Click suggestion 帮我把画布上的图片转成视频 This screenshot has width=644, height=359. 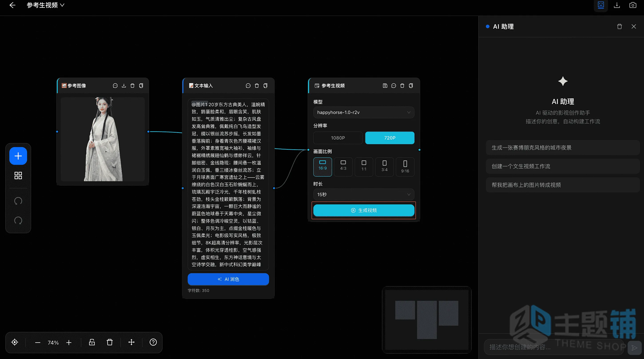pos(563,185)
